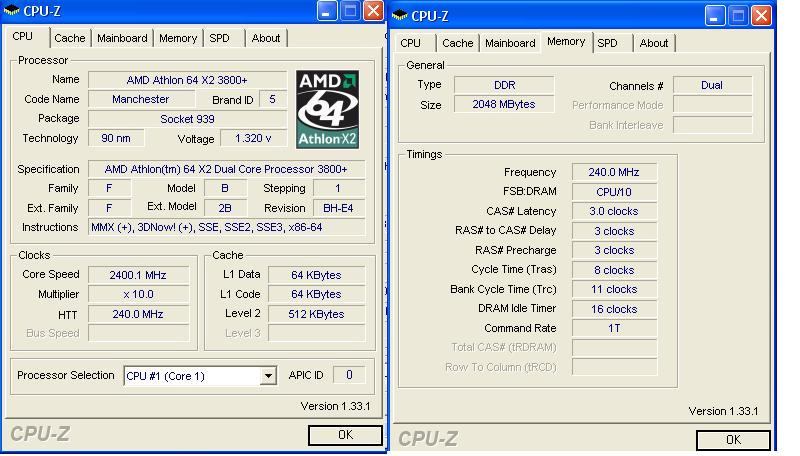Image resolution: width=800 pixels, height=456 pixels.
Task: Click the RAS# Precharge value 3 clocks
Action: click(614, 250)
